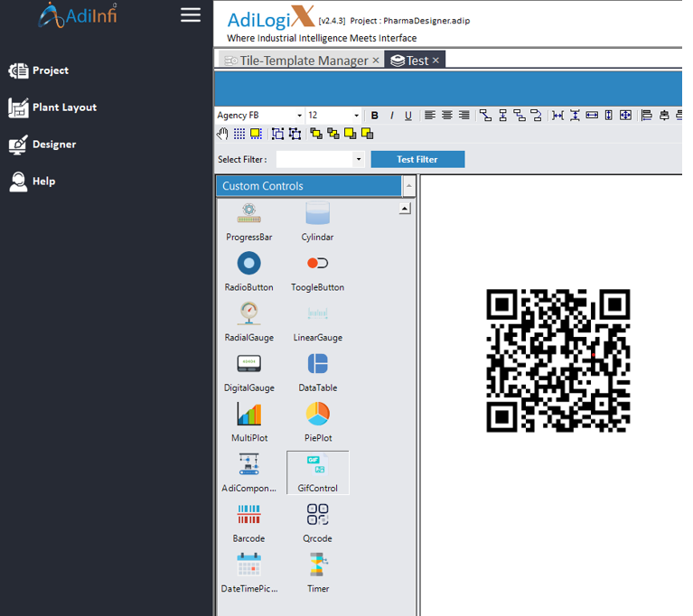The height and width of the screenshot is (616, 693).
Task: Choose the LinearGauge control
Action: (317, 322)
